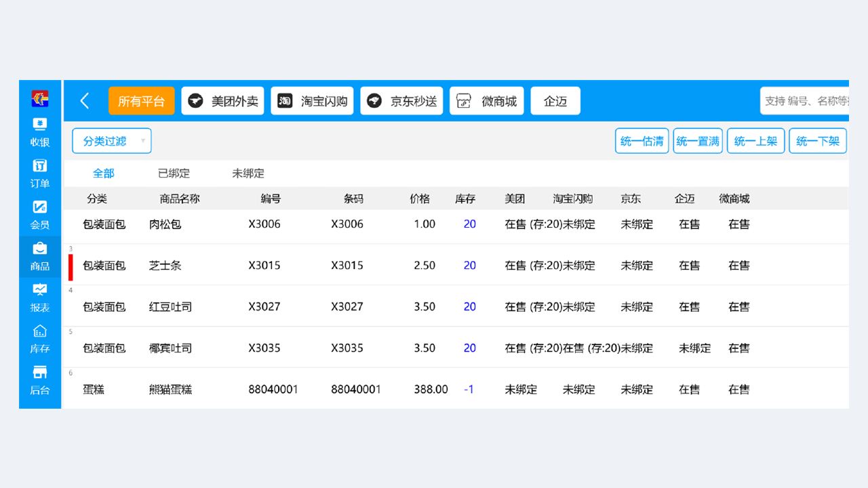
Task: Click 编号 X3027 cell
Action: (264, 307)
